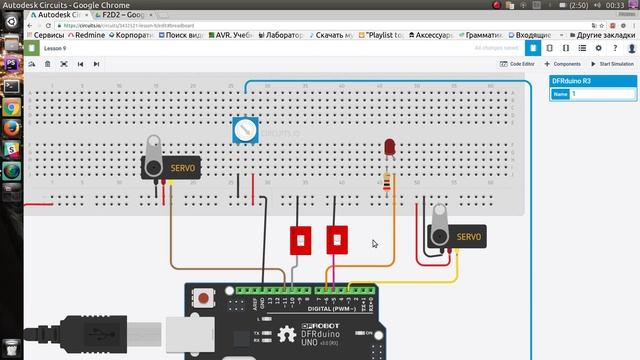
Task: Open the Входящие bookmark
Action: coord(530,35)
